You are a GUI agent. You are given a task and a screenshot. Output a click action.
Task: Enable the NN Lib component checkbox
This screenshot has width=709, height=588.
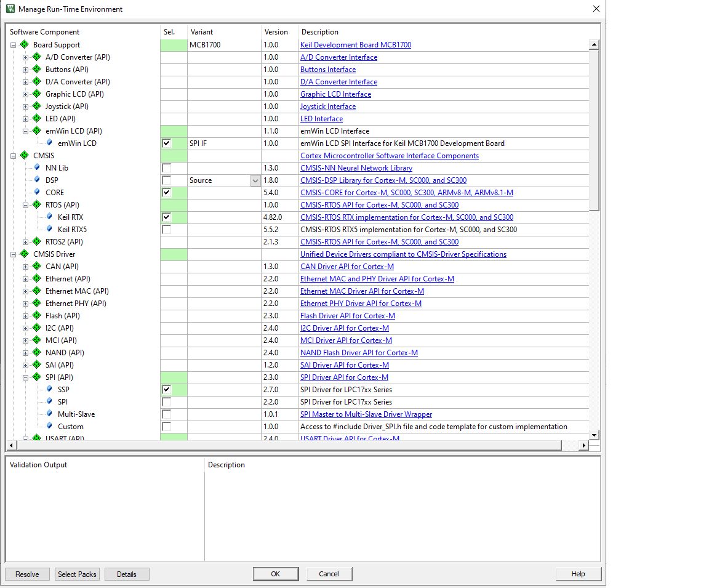[x=166, y=168]
